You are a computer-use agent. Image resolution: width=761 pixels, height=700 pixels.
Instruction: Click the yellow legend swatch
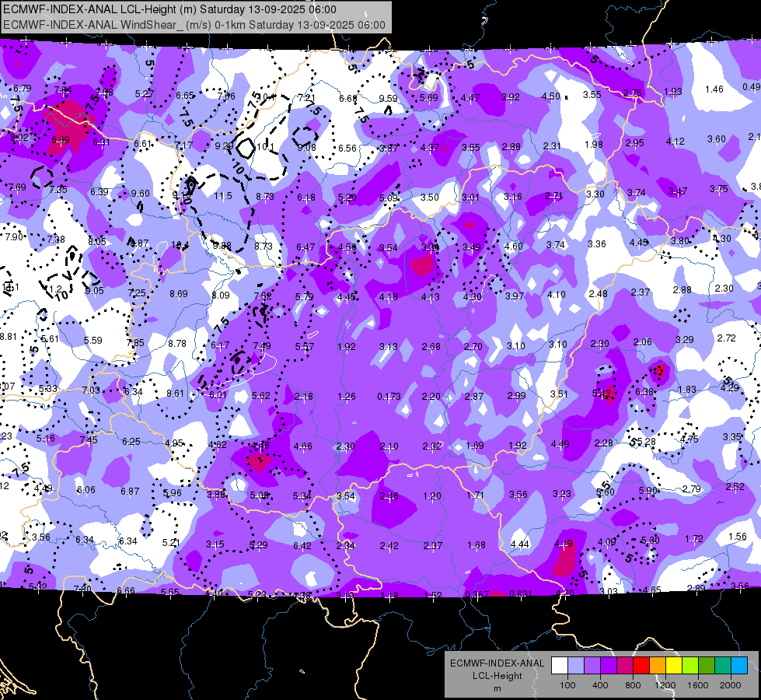point(674,665)
